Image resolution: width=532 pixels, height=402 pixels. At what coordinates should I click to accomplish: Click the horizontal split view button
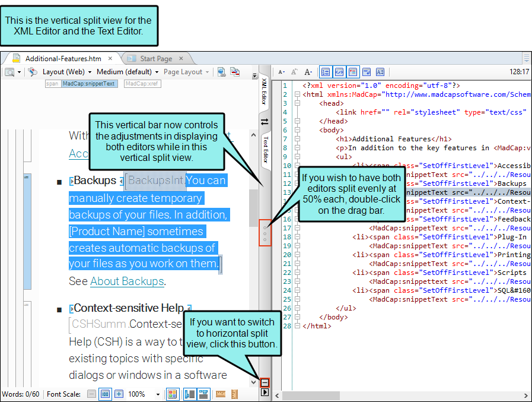[265, 383]
